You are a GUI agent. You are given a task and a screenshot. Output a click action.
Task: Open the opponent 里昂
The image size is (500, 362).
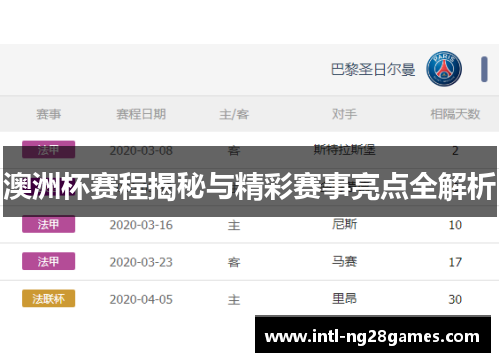click(344, 298)
